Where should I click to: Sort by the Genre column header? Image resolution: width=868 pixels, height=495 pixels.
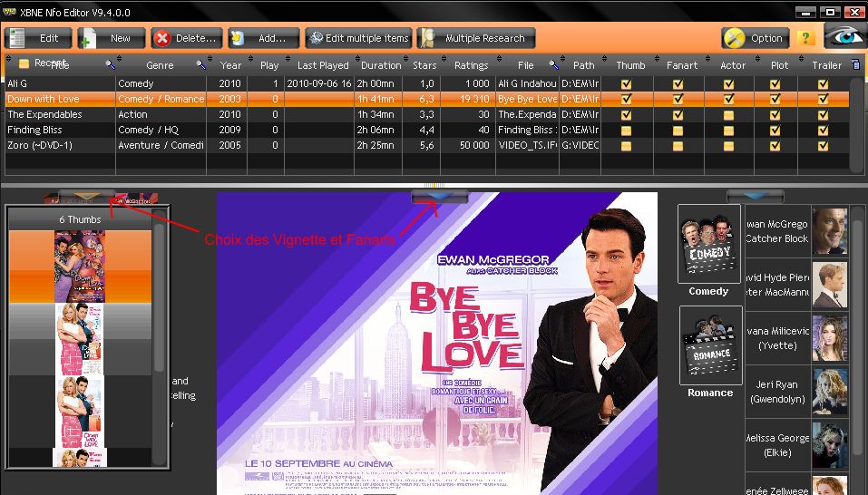[x=160, y=65]
